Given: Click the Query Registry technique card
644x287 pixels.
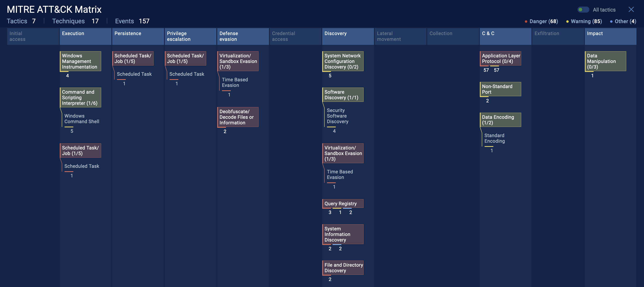Looking at the screenshot, I should [x=342, y=203].
